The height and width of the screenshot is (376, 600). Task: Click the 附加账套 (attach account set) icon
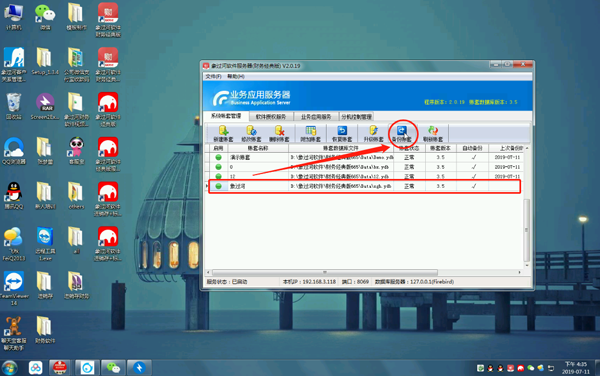[x=310, y=133]
